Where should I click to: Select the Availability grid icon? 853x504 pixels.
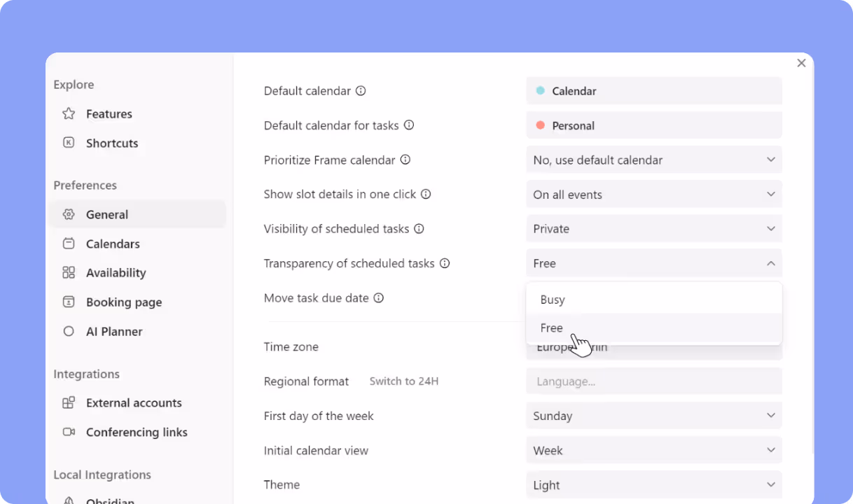click(x=68, y=272)
